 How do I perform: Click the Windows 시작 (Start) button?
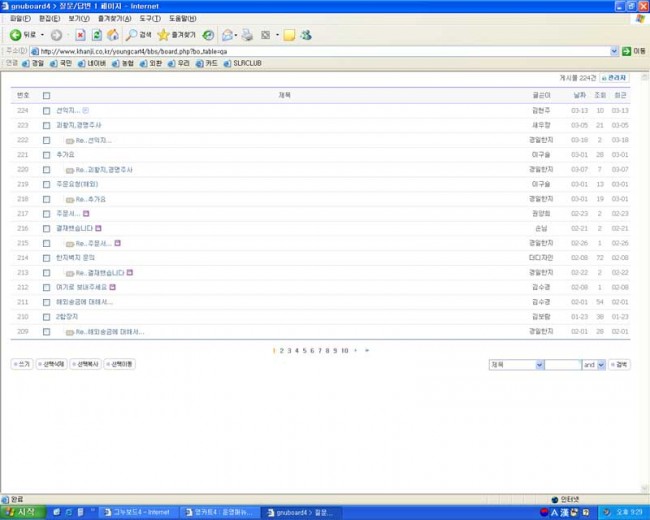(x=20, y=512)
